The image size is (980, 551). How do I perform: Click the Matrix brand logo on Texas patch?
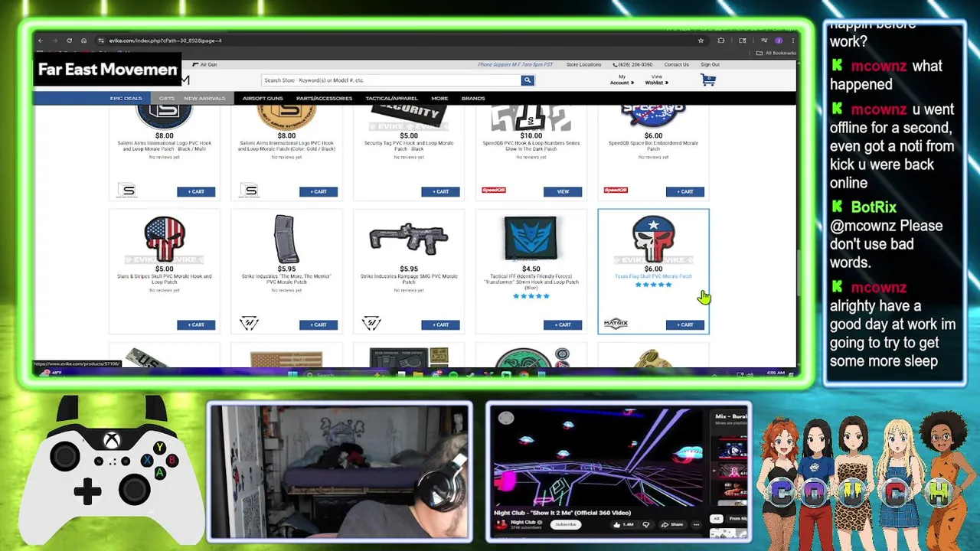[616, 324]
